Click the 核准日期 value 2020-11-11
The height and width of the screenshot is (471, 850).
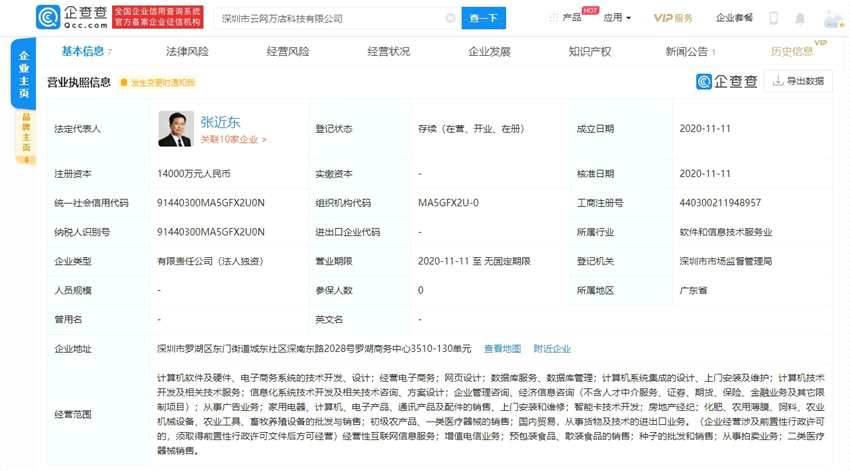pyautogui.click(x=705, y=173)
